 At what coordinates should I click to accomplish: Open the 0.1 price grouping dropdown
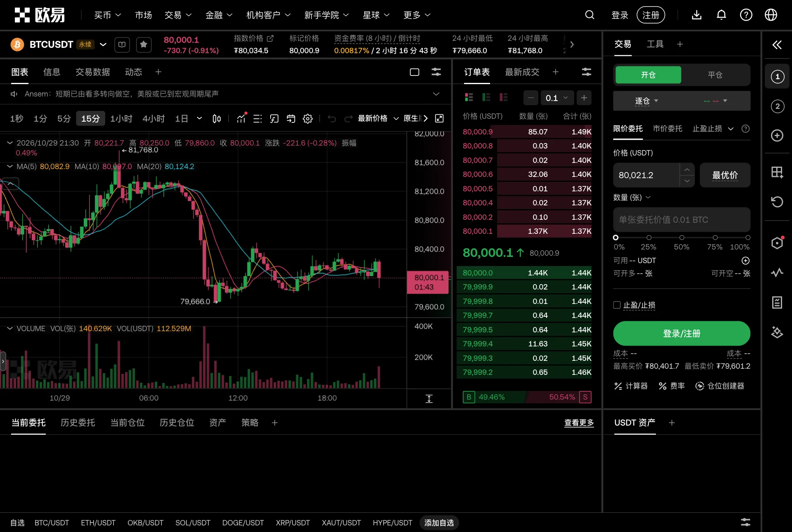pyautogui.click(x=557, y=98)
